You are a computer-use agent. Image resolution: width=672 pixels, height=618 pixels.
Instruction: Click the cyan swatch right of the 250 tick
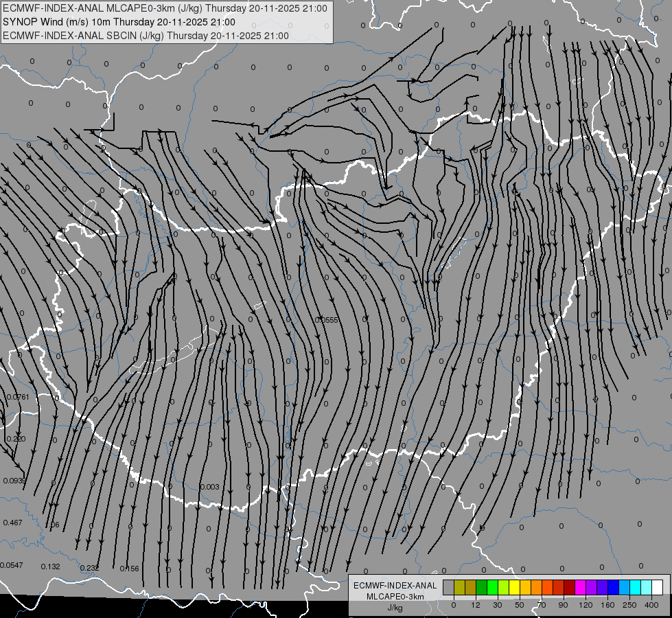(x=636, y=587)
